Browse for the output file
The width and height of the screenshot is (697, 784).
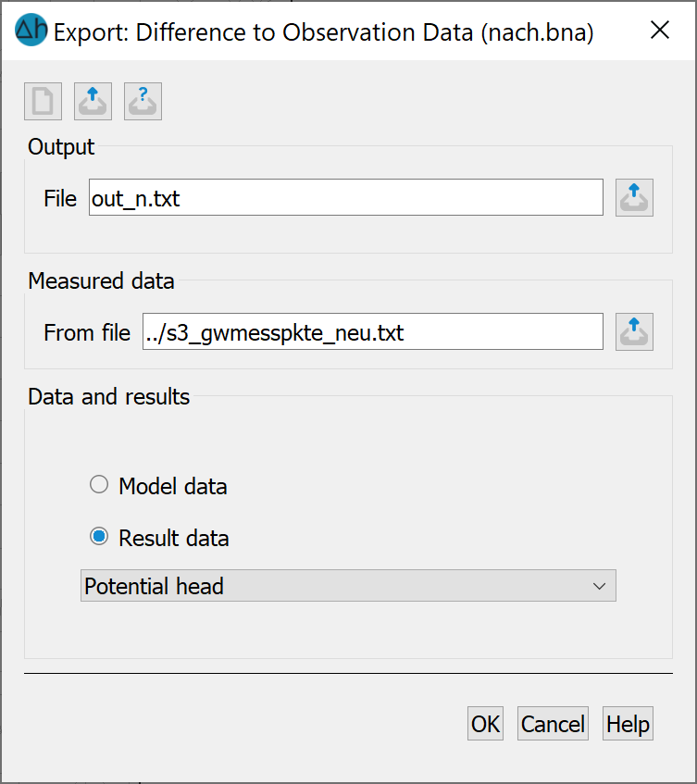point(634,197)
